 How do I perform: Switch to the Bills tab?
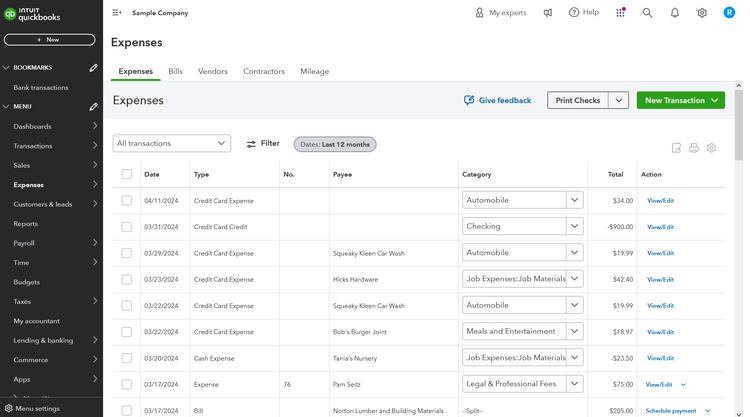175,71
